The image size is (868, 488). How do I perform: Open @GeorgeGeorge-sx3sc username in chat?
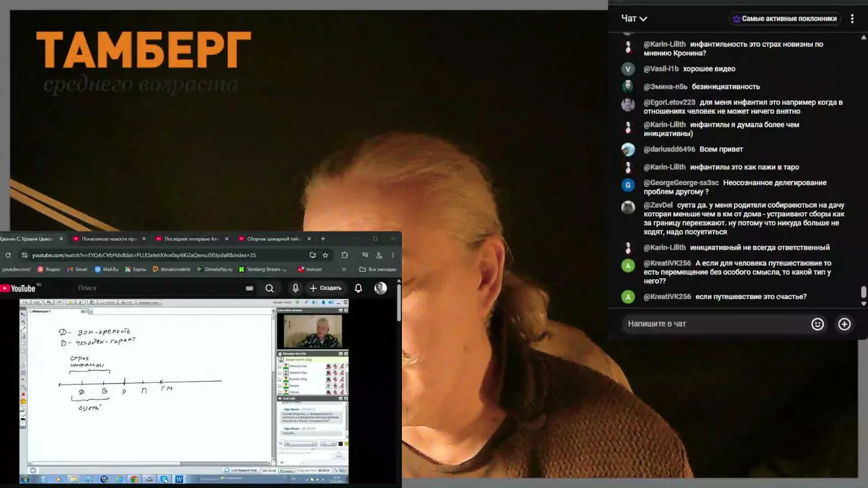pyautogui.click(x=681, y=183)
